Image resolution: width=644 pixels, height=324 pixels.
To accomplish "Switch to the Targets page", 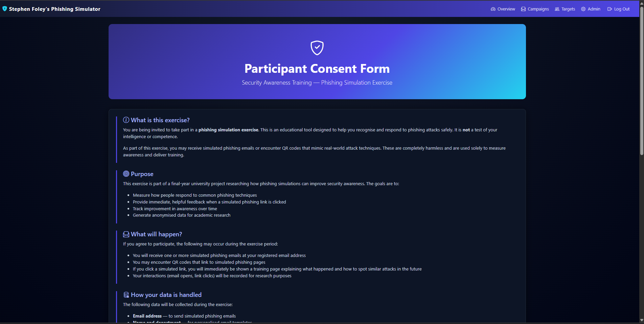I will click(568, 9).
